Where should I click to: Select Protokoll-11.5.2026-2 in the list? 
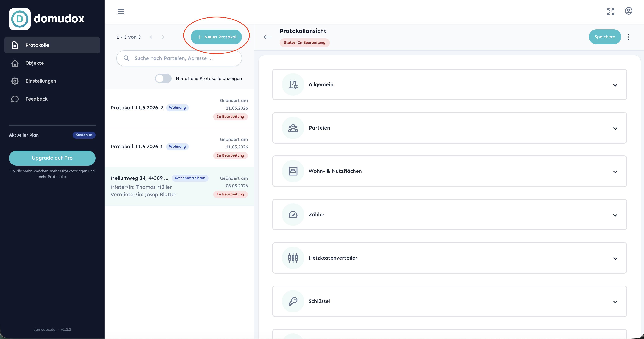179,109
